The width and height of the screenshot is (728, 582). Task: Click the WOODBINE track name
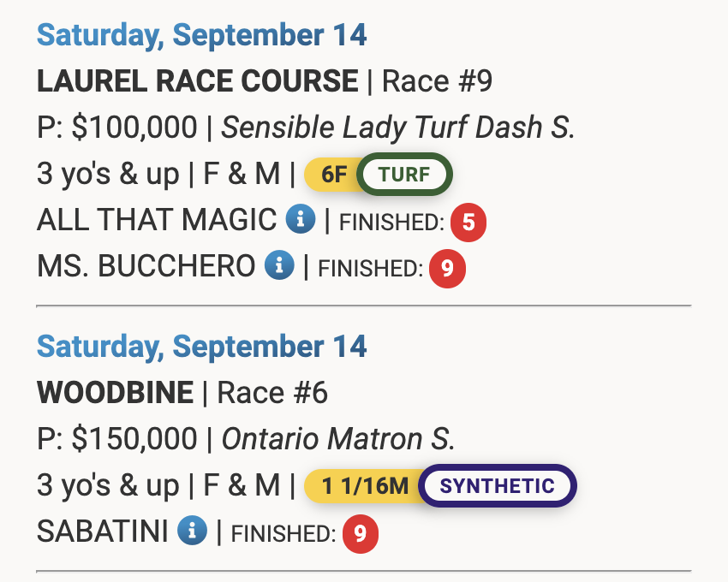tap(115, 393)
